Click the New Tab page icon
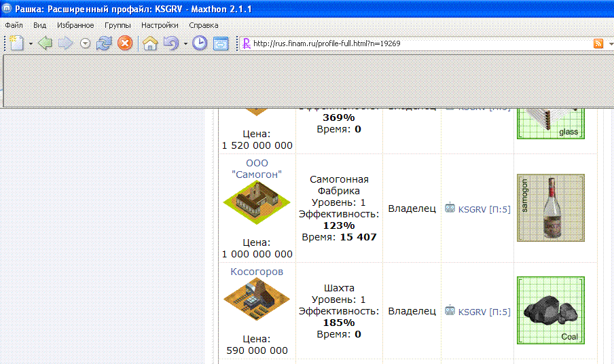 pos(16,43)
